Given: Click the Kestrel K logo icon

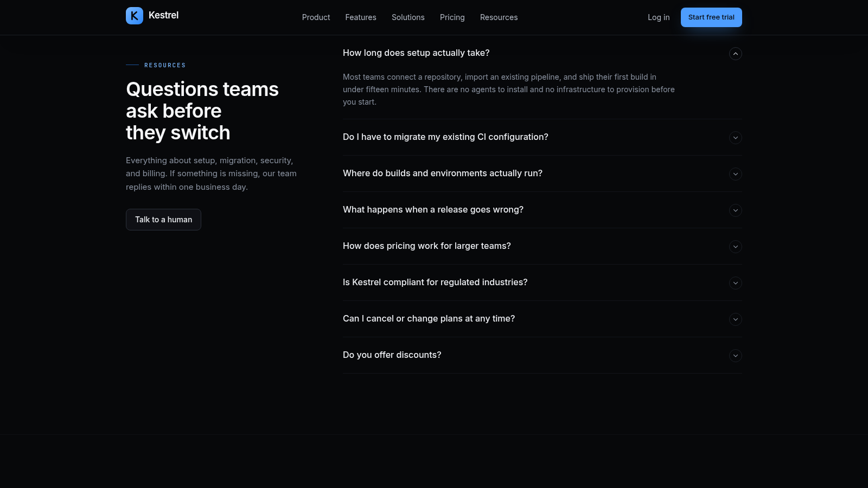Looking at the screenshot, I should [x=135, y=16].
